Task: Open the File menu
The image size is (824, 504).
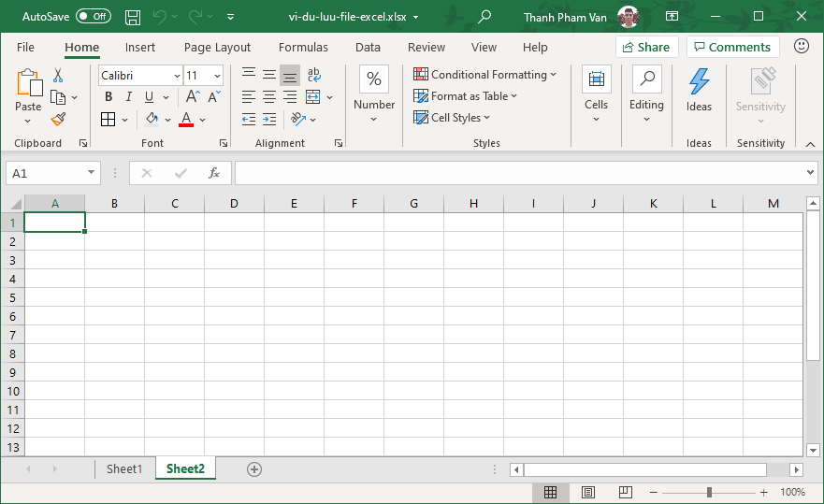Action: [x=25, y=48]
